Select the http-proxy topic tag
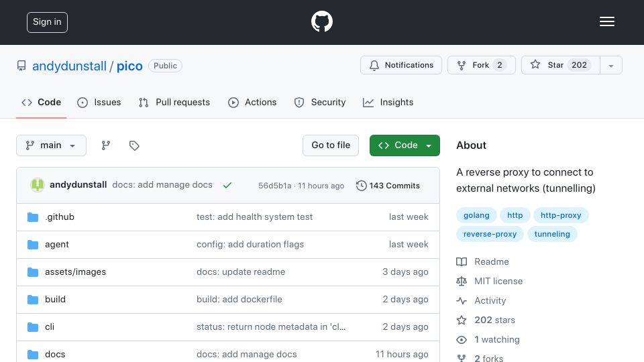This screenshot has height=362, width=644. coord(561,215)
